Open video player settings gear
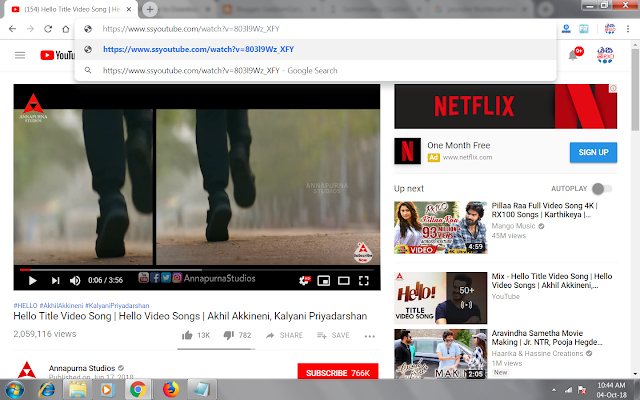The image size is (640, 400). (304, 280)
